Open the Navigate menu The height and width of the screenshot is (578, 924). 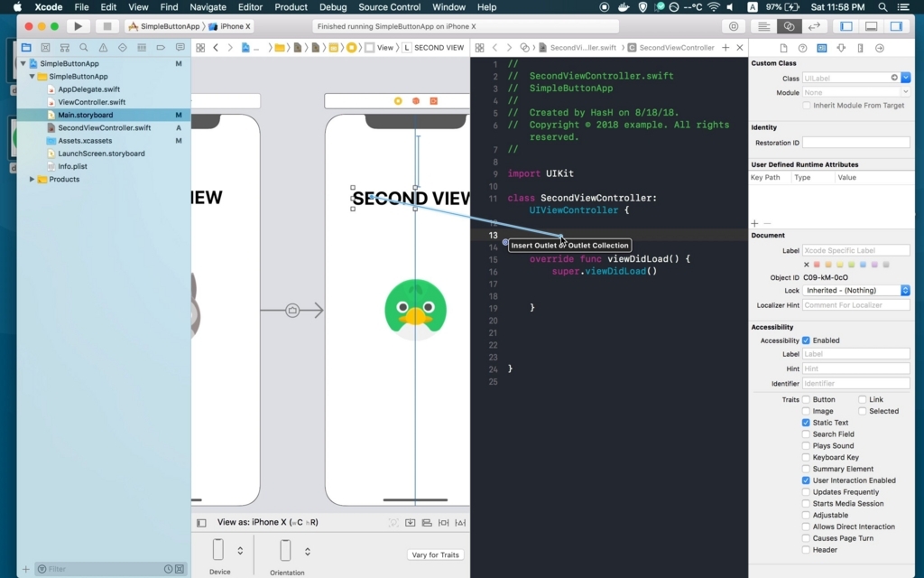[x=208, y=7]
